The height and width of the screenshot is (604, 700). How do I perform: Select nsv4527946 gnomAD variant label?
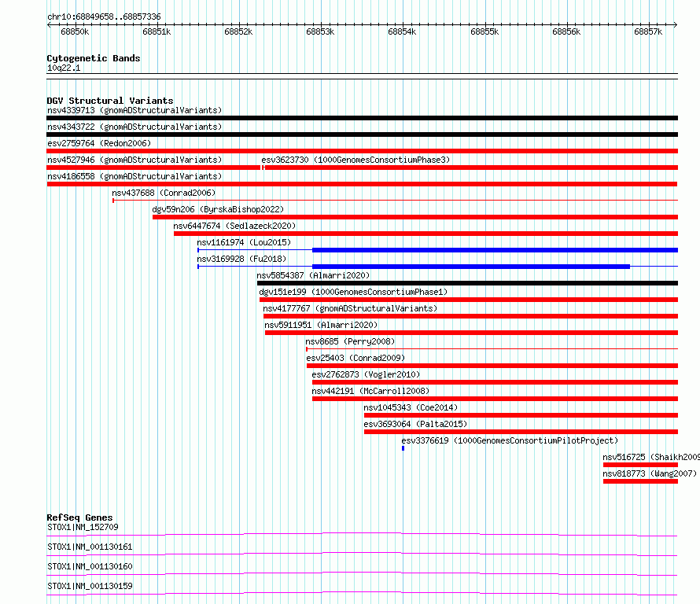pyautogui.click(x=134, y=160)
